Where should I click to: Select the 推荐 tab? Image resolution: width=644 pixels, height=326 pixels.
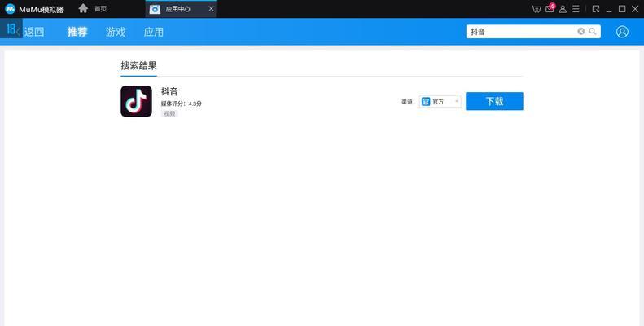pyautogui.click(x=77, y=32)
